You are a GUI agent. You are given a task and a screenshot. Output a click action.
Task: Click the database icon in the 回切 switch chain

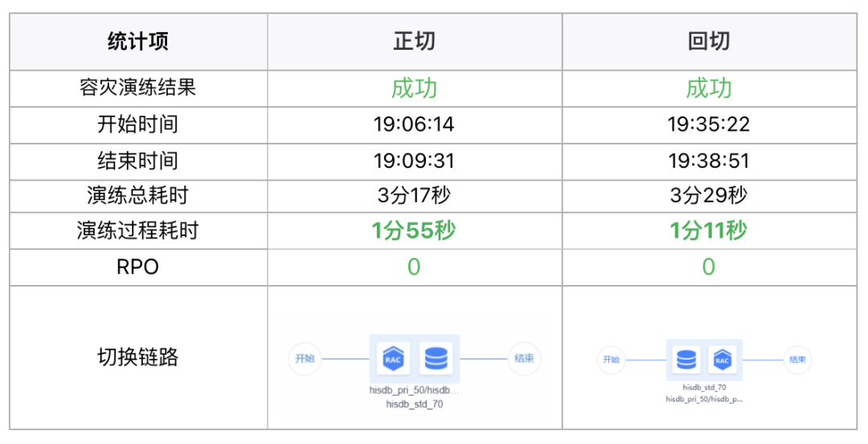(x=686, y=360)
